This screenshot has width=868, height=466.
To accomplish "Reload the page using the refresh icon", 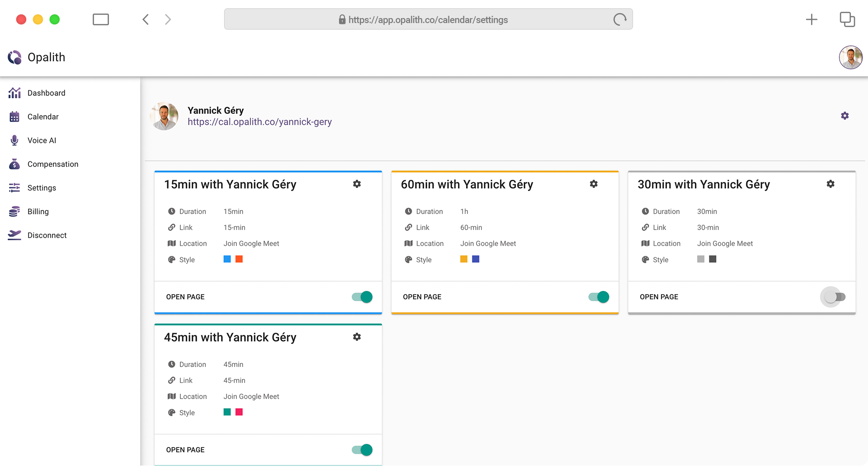I will (620, 19).
